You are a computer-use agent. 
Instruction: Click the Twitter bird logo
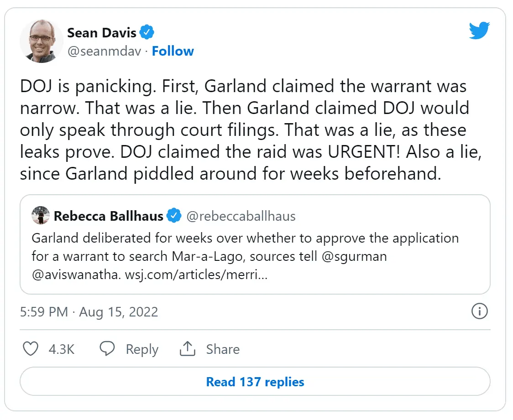(x=479, y=31)
